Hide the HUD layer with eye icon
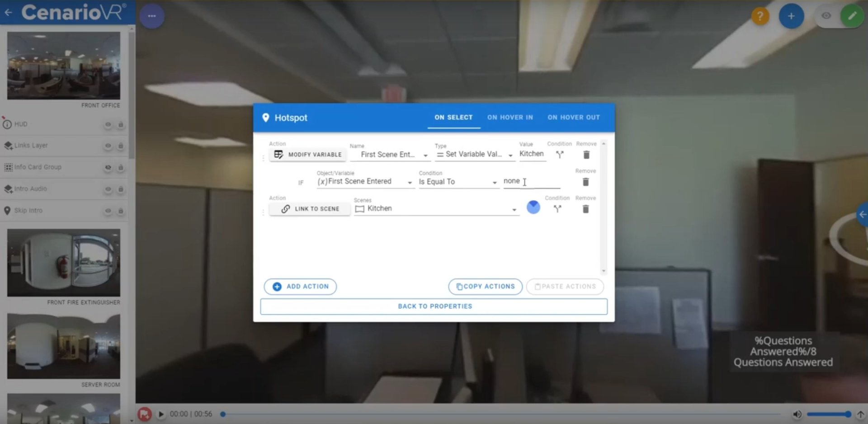Image resolution: width=868 pixels, height=424 pixels. click(x=108, y=124)
